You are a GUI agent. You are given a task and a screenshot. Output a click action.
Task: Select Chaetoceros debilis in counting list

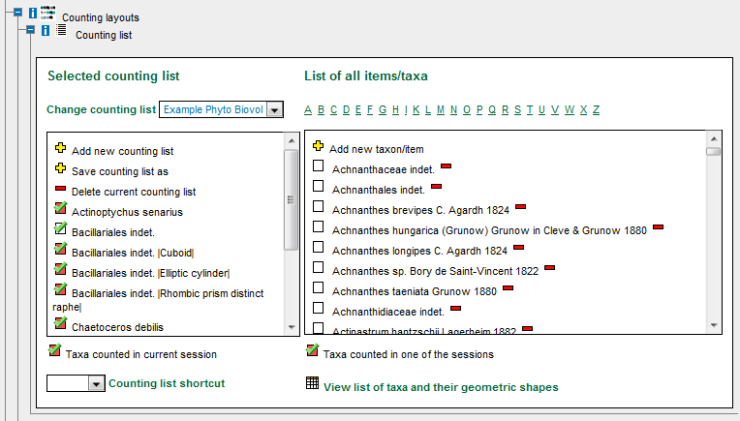tap(118, 327)
